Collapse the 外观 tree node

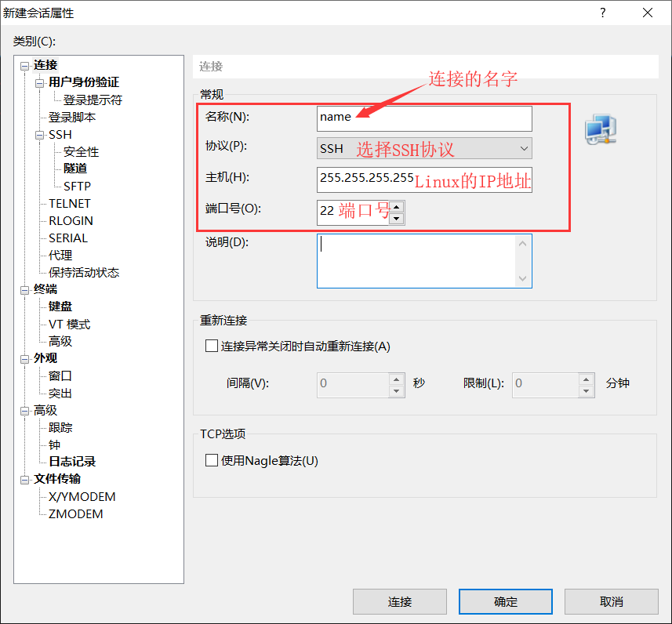click(25, 359)
